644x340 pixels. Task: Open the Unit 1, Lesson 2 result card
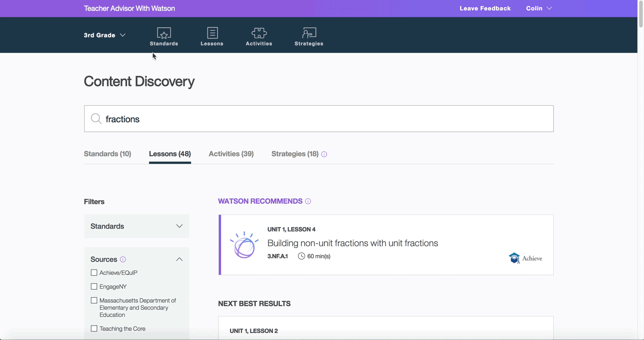(386, 328)
